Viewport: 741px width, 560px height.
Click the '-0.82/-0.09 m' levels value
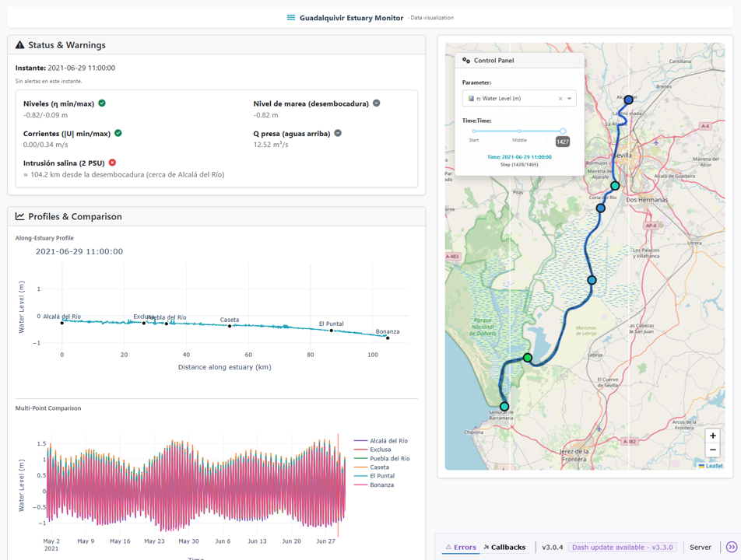(45, 115)
